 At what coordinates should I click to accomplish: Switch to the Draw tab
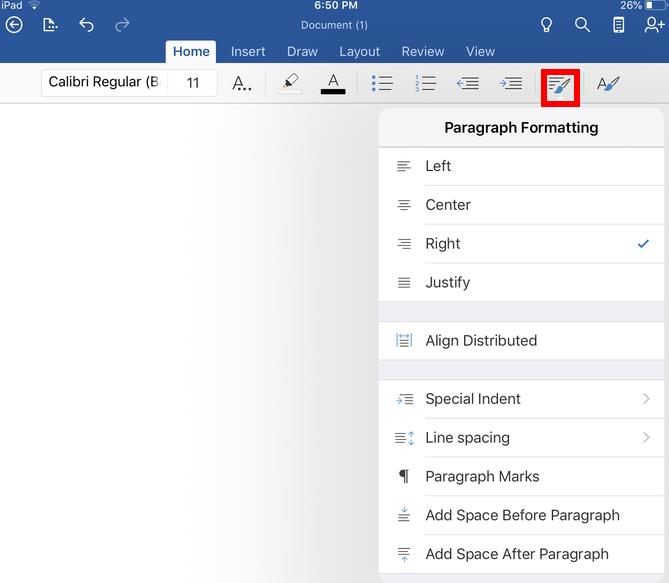coord(302,52)
